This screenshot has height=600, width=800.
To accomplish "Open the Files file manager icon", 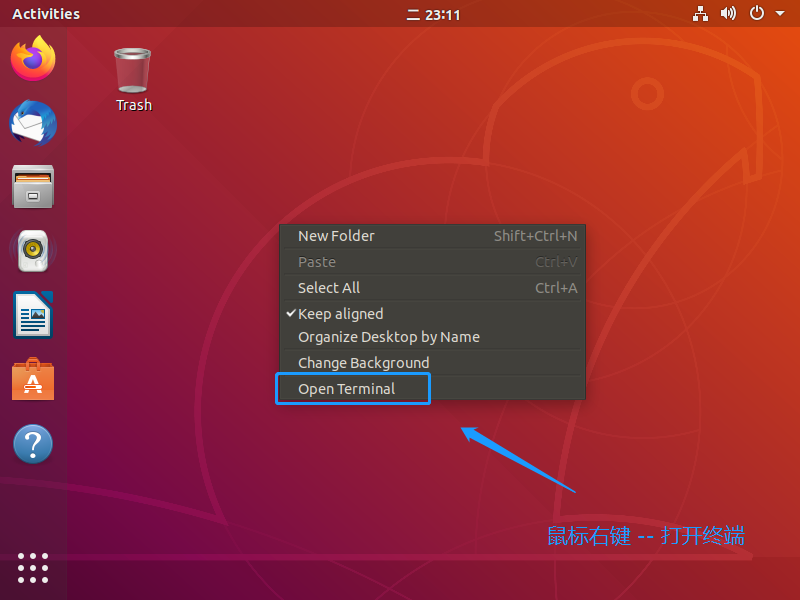I will pos(33,187).
